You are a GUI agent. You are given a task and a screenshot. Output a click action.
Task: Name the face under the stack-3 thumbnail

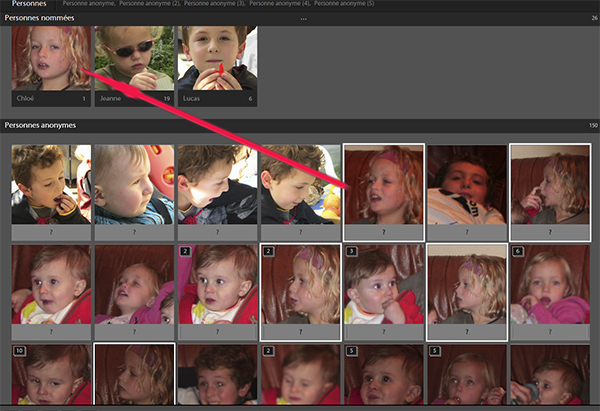384,332
